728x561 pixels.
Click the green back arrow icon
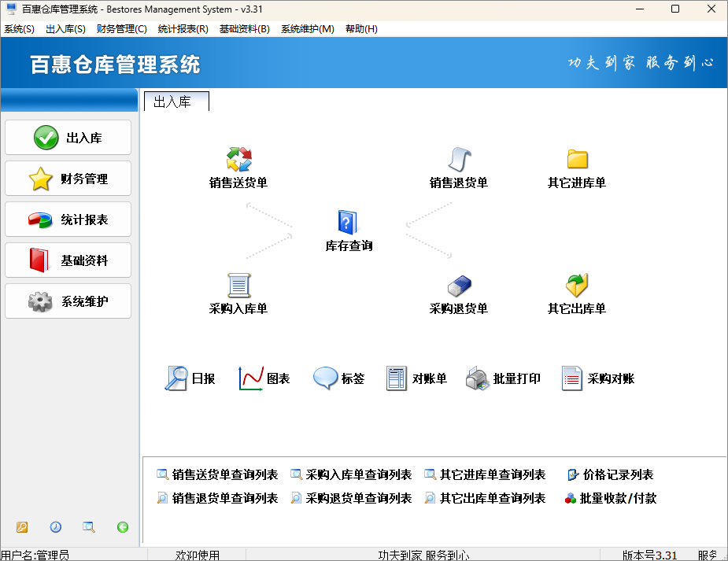(x=123, y=527)
